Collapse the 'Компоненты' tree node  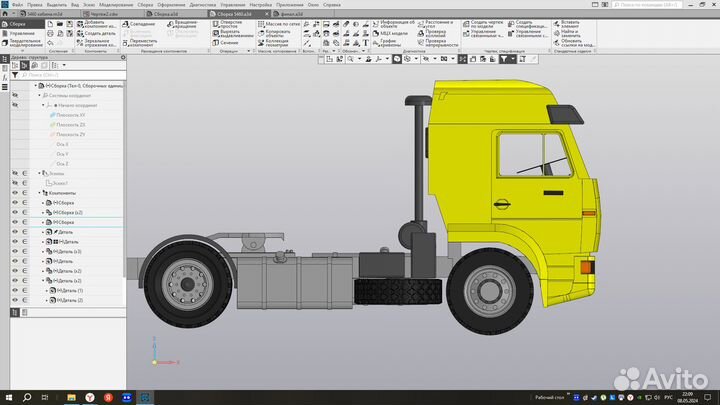[x=37, y=193]
